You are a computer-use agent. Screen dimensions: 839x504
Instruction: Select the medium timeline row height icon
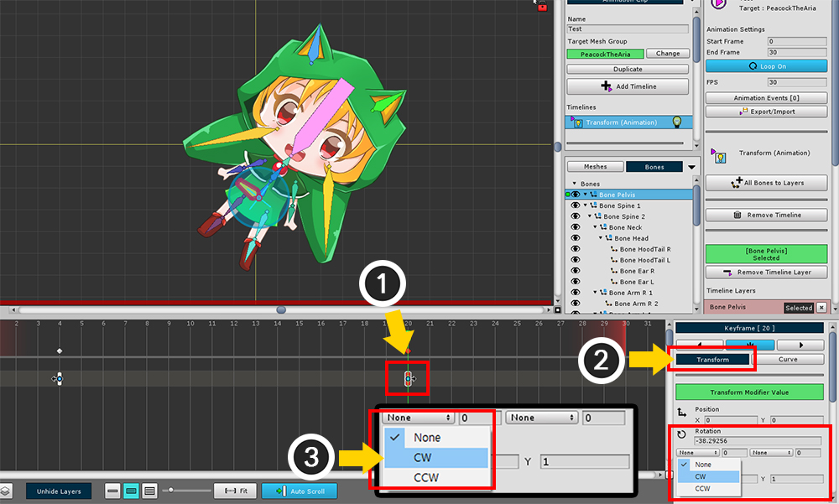(x=131, y=491)
